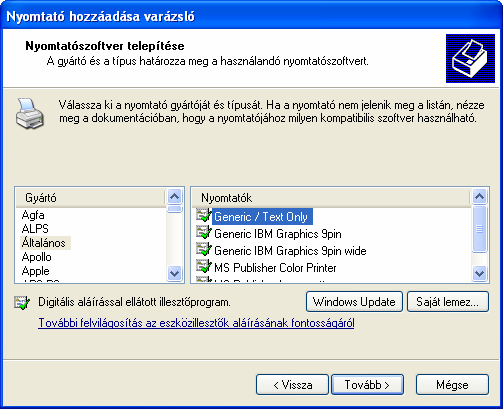The image size is (503, 409).
Task: Select Általános manufacturer entry
Action: pos(44,243)
